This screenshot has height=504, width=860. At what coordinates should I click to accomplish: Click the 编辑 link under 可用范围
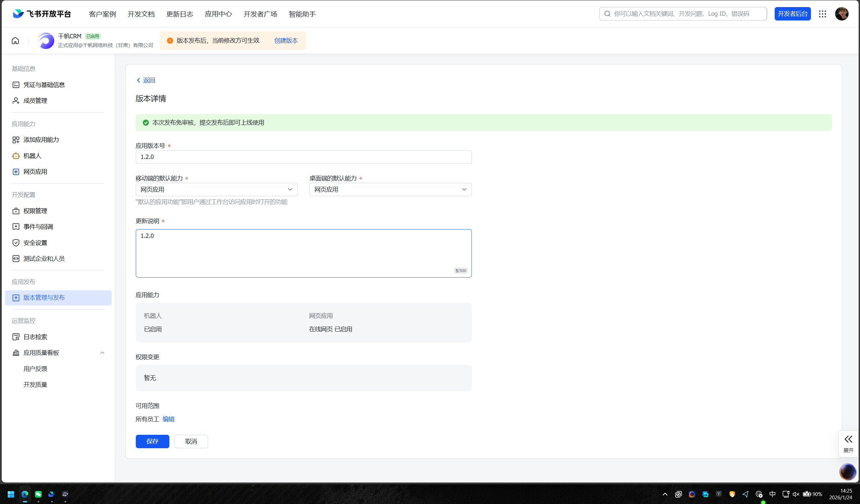[x=168, y=419]
